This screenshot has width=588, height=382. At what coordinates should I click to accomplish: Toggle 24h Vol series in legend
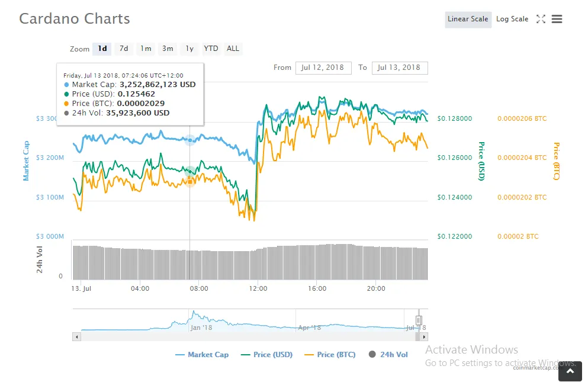[x=388, y=355]
